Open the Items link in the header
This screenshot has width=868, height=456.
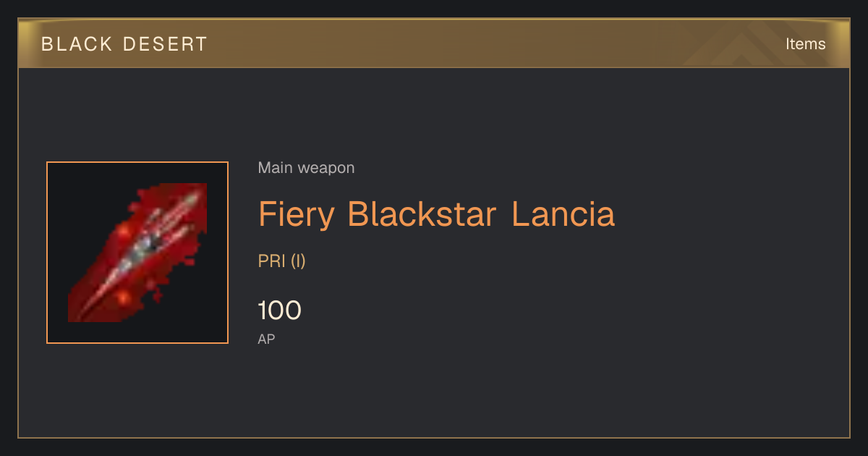point(805,43)
